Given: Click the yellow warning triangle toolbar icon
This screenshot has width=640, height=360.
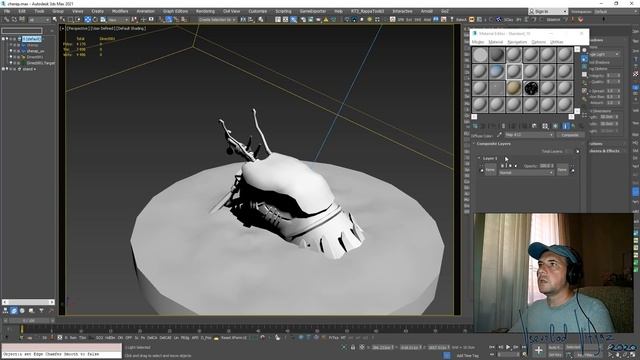Looking at the screenshot, I should tap(326, 20).
